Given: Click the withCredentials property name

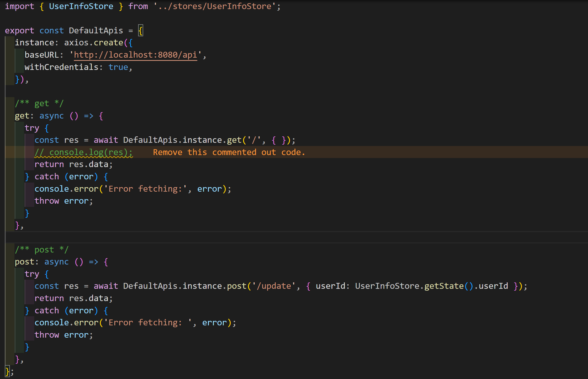Looking at the screenshot, I should tap(61, 67).
